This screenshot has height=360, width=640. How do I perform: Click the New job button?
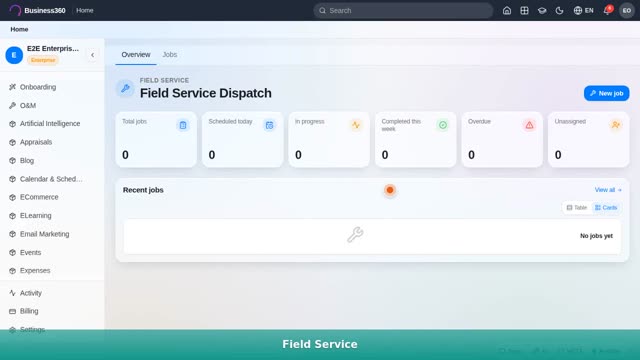click(x=607, y=93)
